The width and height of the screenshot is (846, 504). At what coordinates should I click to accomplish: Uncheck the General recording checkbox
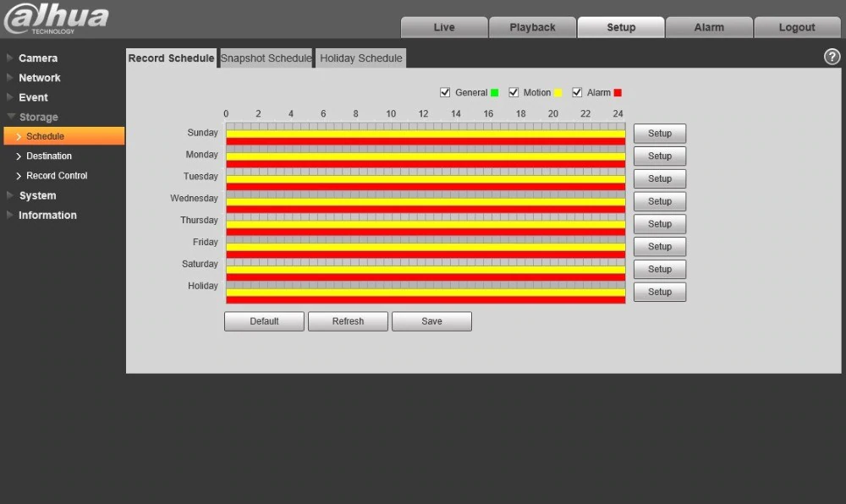point(445,92)
